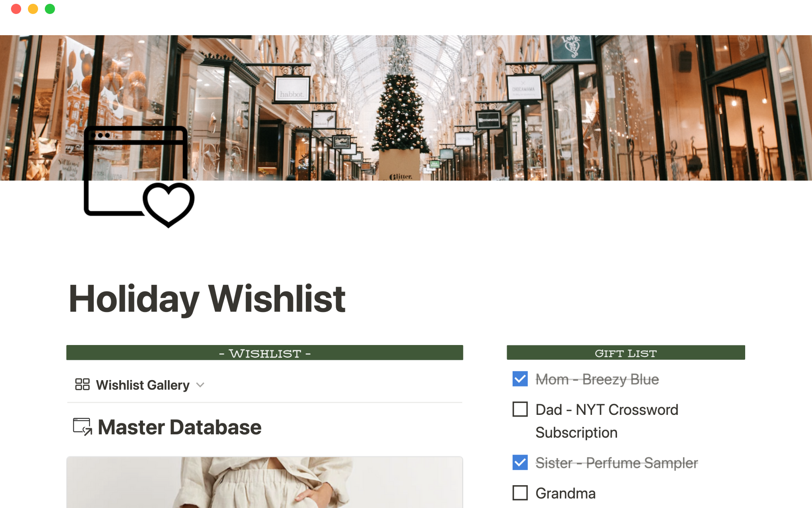The height and width of the screenshot is (508, 812).
Task: Click the Holiday Wishlist page title
Action: pos(207,299)
